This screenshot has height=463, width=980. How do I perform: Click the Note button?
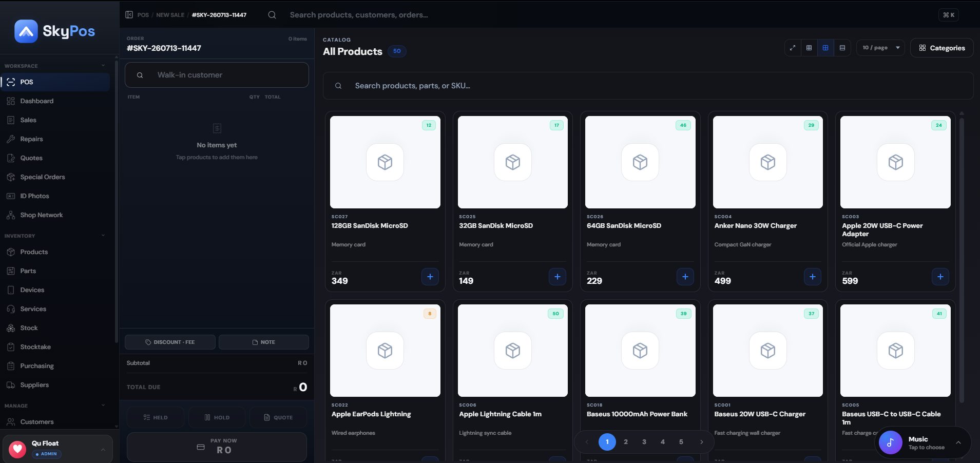pos(264,342)
